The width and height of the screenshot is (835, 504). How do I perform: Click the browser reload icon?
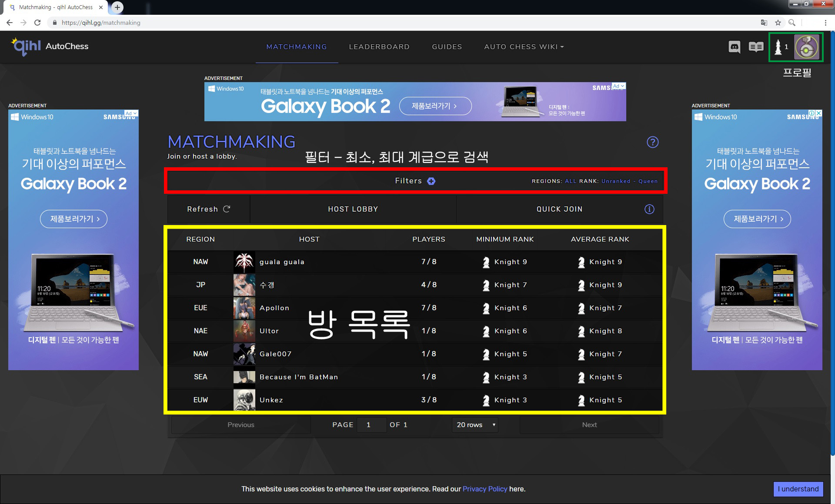(x=37, y=23)
